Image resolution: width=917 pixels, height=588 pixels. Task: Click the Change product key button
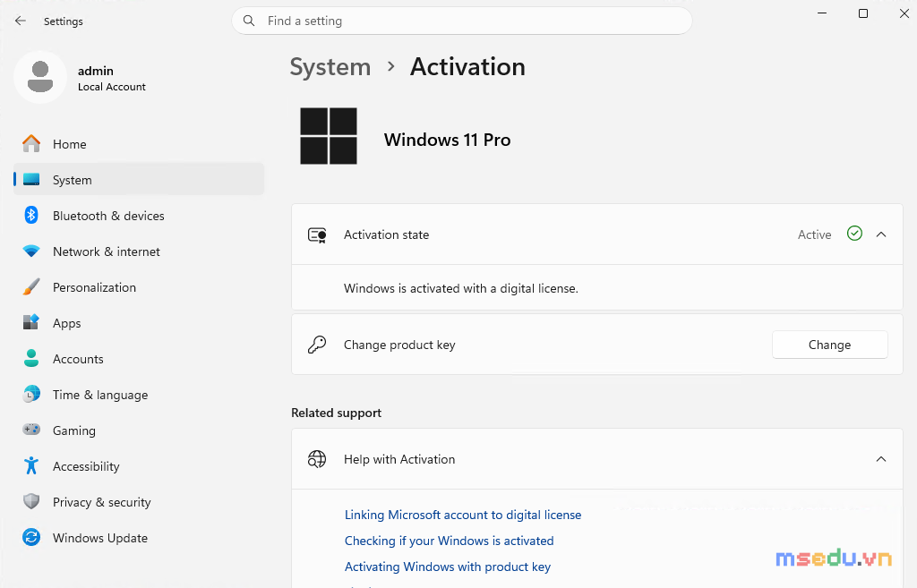tap(829, 345)
